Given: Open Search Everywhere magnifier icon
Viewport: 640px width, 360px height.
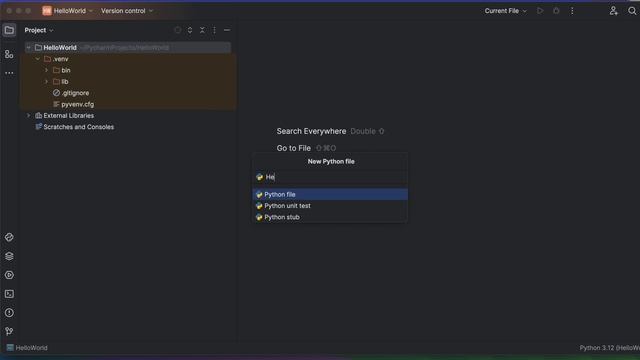Looking at the screenshot, I should [x=632, y=11].
